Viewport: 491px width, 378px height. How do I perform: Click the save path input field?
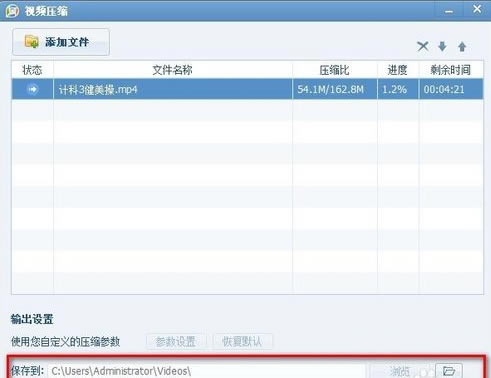coord(207,371)
